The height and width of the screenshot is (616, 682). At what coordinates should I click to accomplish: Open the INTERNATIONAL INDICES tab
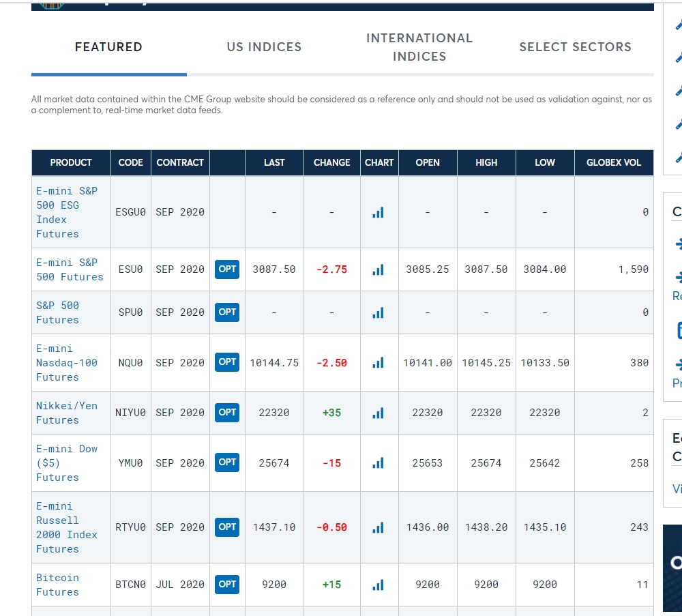419,47
